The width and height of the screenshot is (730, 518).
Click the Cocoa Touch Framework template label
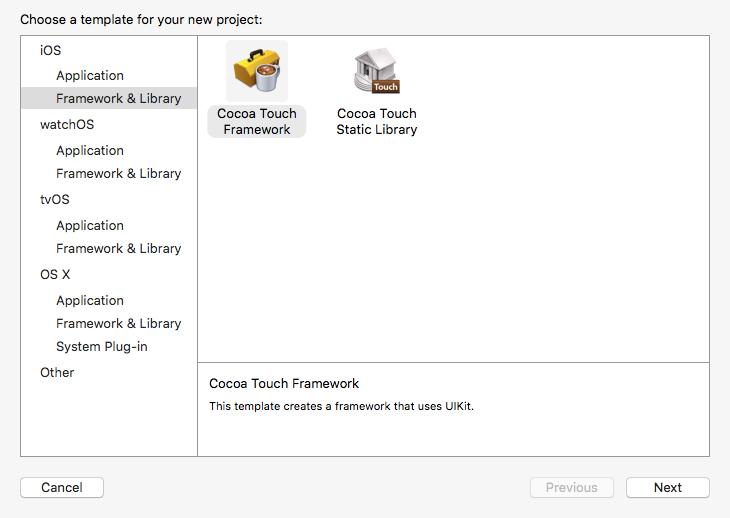(x=257, y=121)
